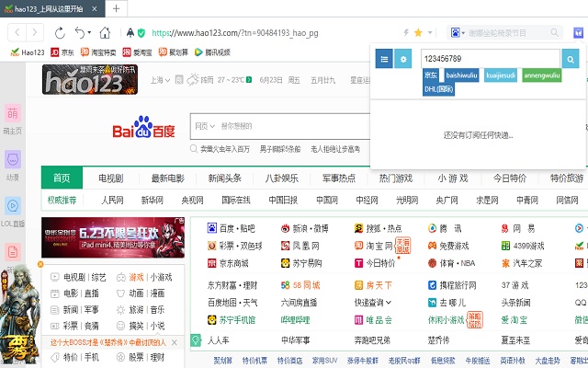Viewport: 588px width, 368px height.
Task: Open the 新浪·微博 link
Action: coord(304,228)
